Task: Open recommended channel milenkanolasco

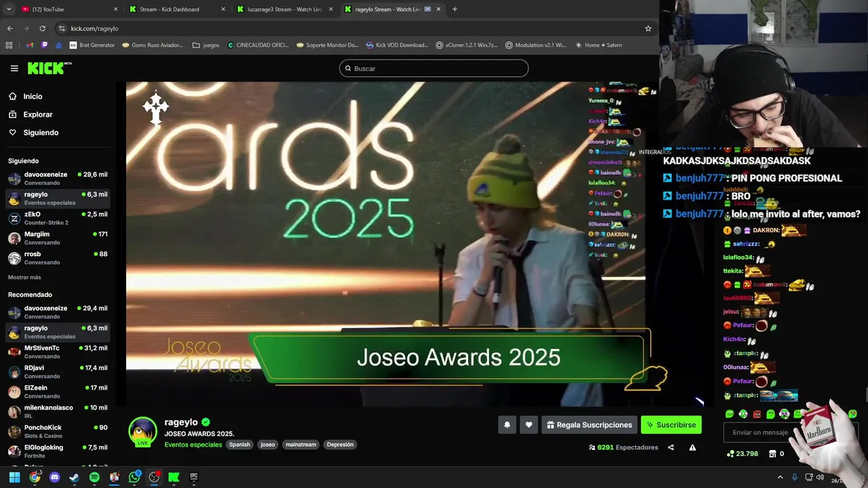Action: 58,411
